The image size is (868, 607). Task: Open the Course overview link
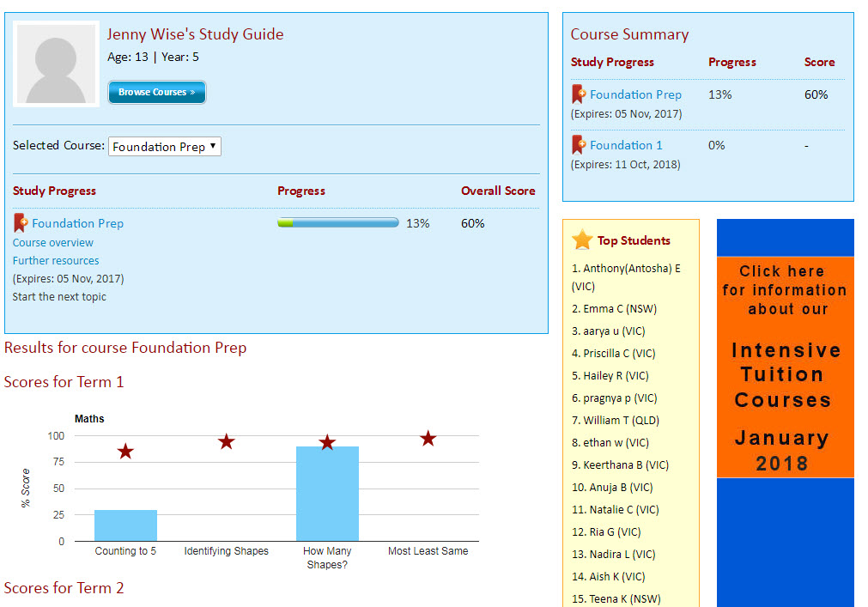[x=53, y=243]
